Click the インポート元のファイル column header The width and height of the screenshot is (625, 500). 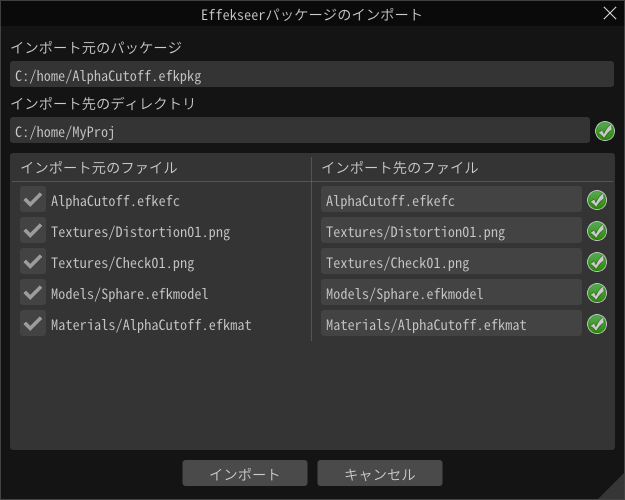(99, 167)
